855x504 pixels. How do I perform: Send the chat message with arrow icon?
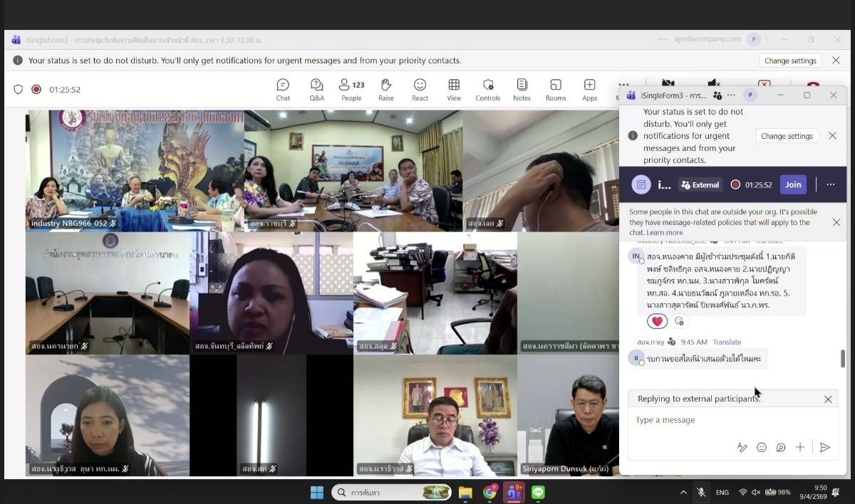(x=824, y=447)
